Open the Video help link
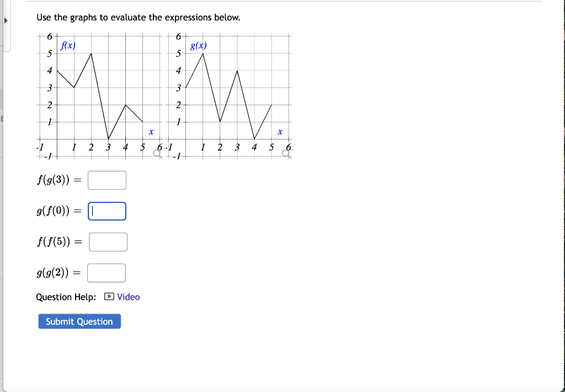Screen dimensions: 565x392 pyautogui.click(x=129, y=297)
